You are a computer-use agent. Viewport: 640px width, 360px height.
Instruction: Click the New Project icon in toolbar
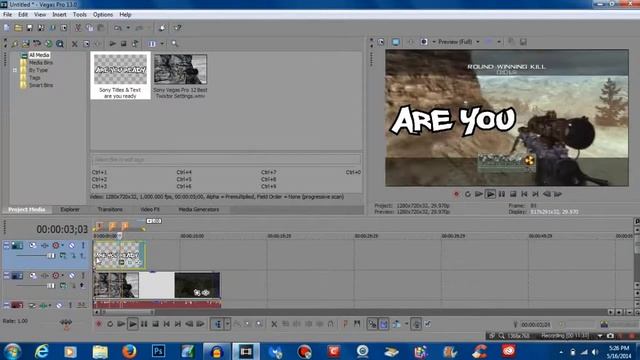click(x=7, y=28)
